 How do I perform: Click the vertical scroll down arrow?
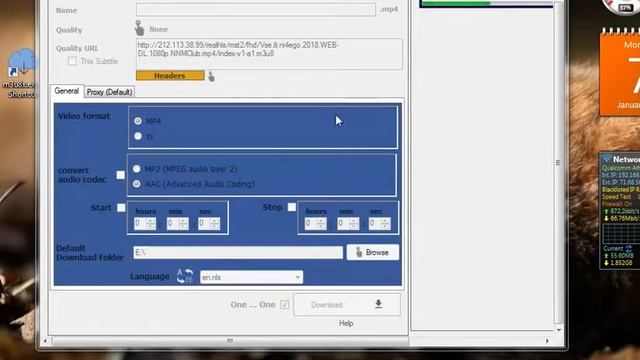pos(559,329)
